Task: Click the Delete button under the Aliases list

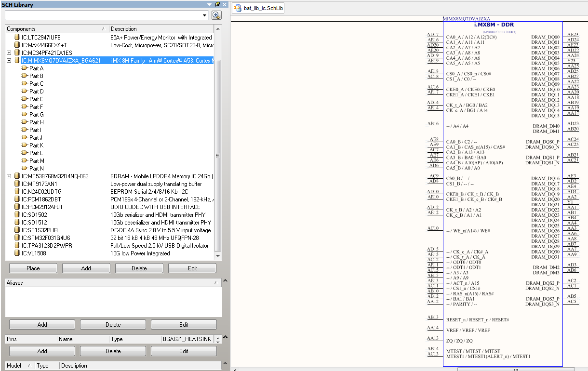Action: (x=113, y=325)
